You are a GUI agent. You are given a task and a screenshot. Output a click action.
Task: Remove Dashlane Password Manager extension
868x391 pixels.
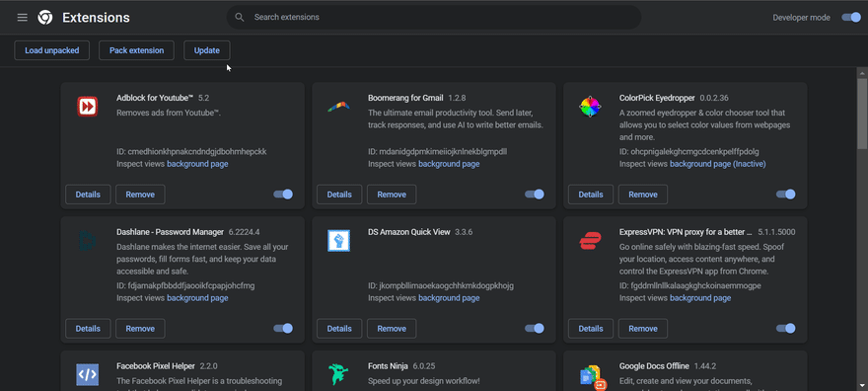[x=140, y=329]
